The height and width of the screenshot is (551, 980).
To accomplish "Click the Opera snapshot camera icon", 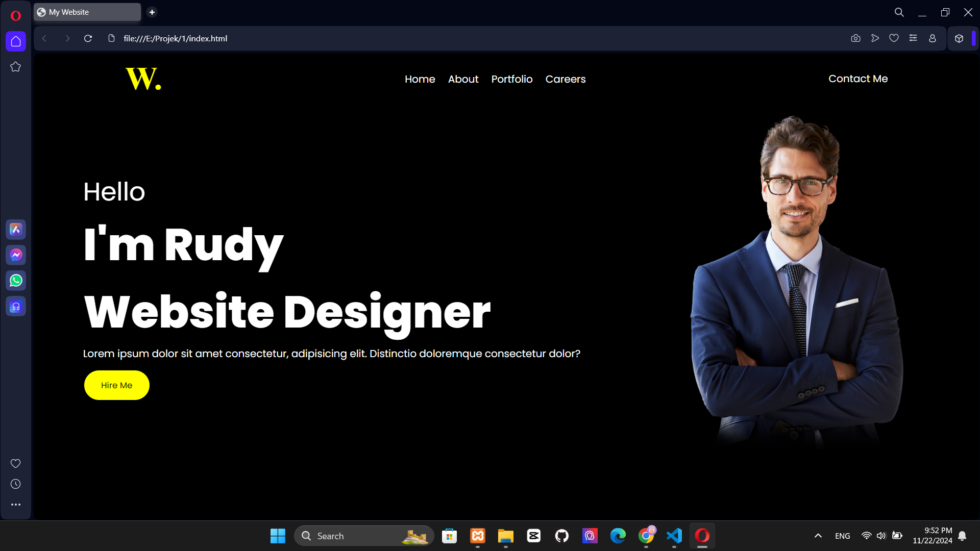I will coord(856,38).
